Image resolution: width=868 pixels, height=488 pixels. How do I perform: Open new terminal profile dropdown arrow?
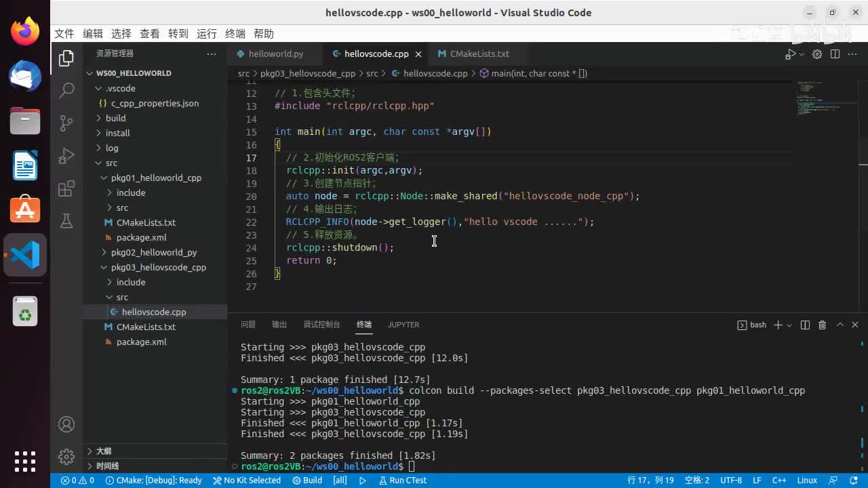789,325
